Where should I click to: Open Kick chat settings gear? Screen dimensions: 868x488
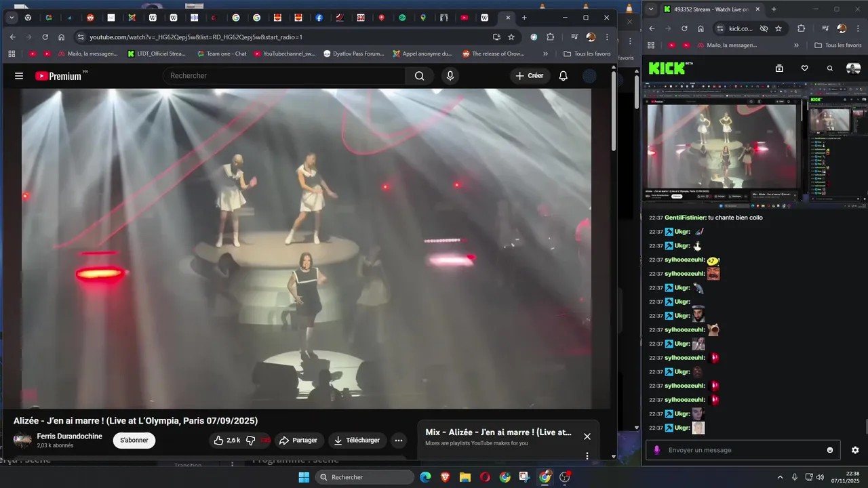[x=855, y=450]
